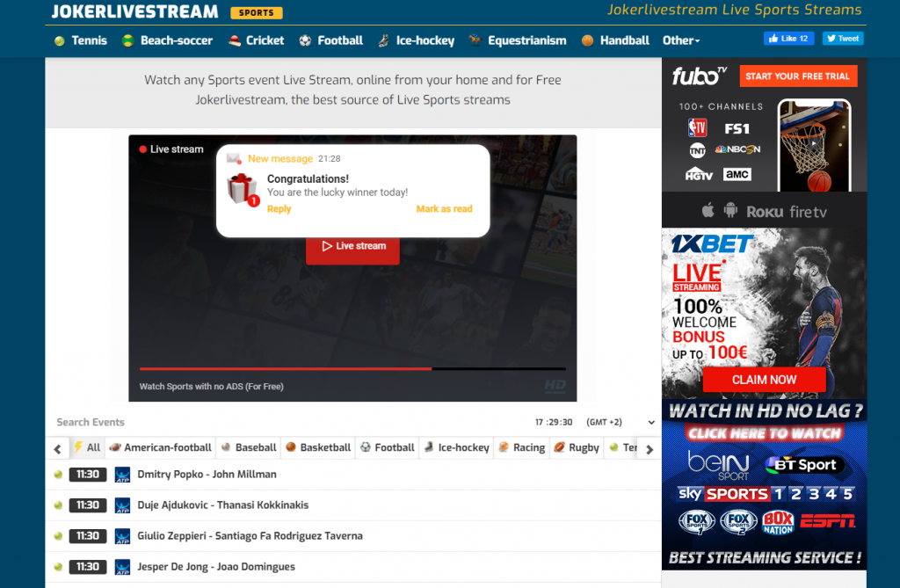Viewport: 900px width, 588px height.
Task: Click the Live stream label with red dot
Action: click(x=171, y=149)
